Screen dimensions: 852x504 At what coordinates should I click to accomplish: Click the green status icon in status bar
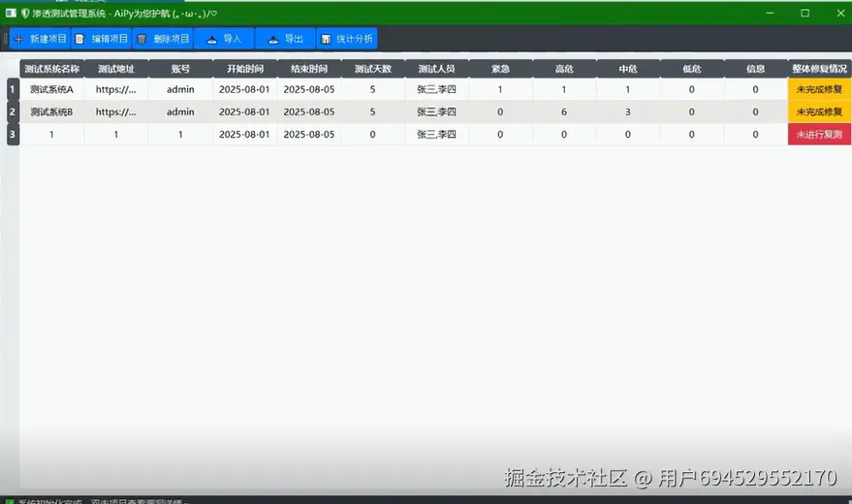pyautogui.click(x=10, y=501)
